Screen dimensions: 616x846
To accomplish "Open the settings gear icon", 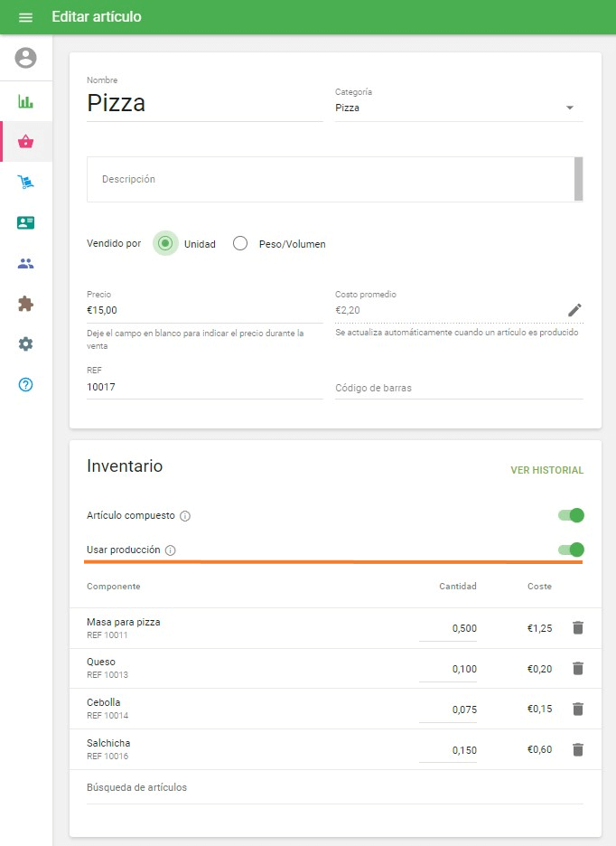I will tap(25, 344).
